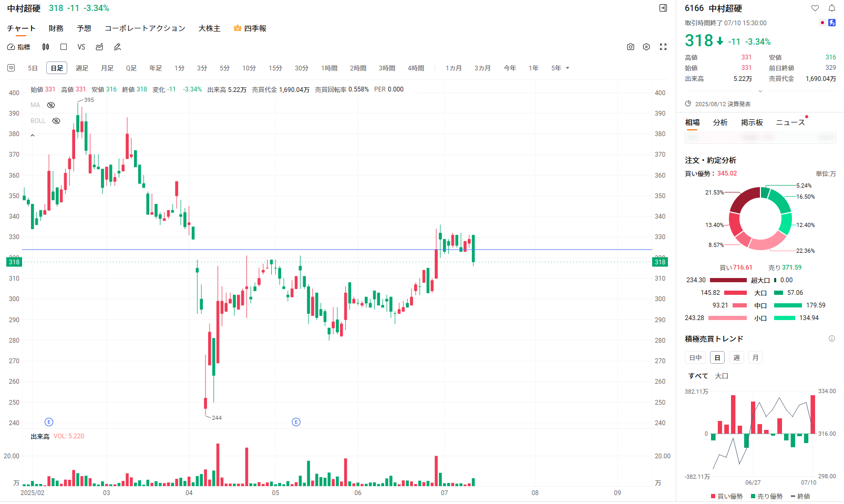Change chart type with candlestick icon
The width and height of the screenshot is (844, 504).
(x=46, y=47)
